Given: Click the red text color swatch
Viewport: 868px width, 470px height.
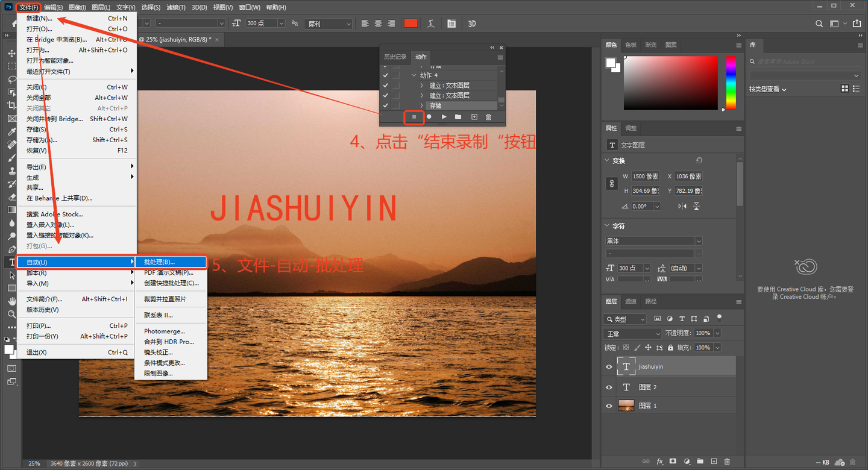Looking at the screenshot, I should coord(410,23).
